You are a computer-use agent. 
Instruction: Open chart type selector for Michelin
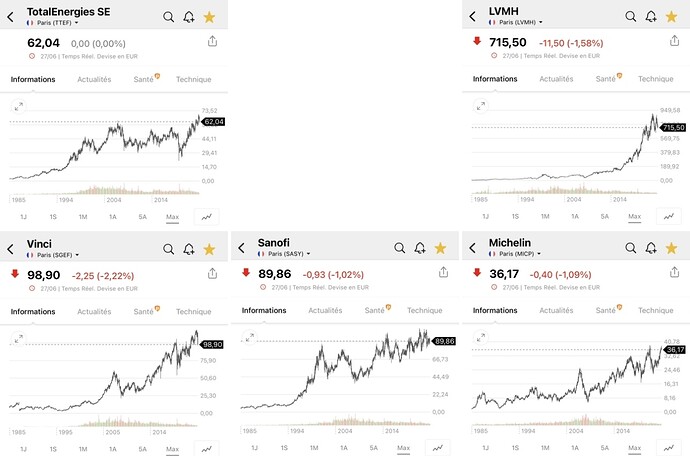pyautogui.click(x=669, y=448)
